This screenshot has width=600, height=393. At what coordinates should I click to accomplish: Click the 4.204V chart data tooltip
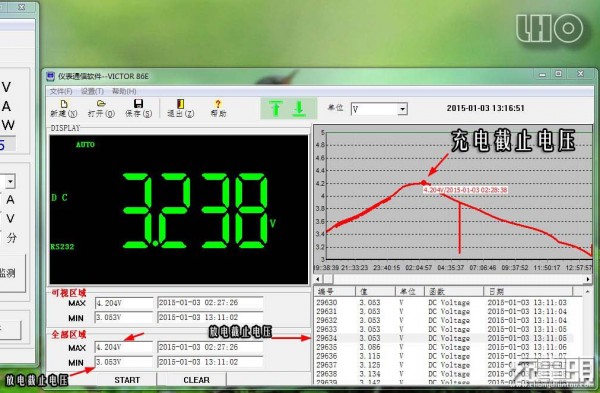coord(465,190)
